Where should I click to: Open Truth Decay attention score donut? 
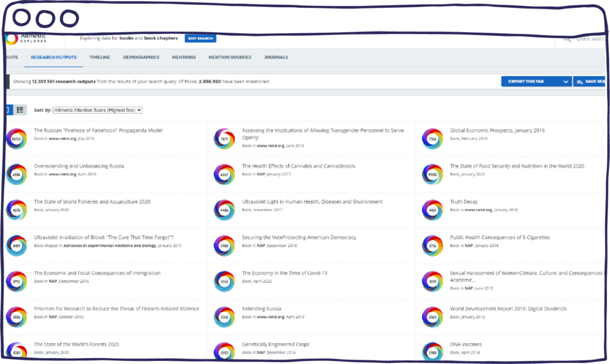[432, 210]
